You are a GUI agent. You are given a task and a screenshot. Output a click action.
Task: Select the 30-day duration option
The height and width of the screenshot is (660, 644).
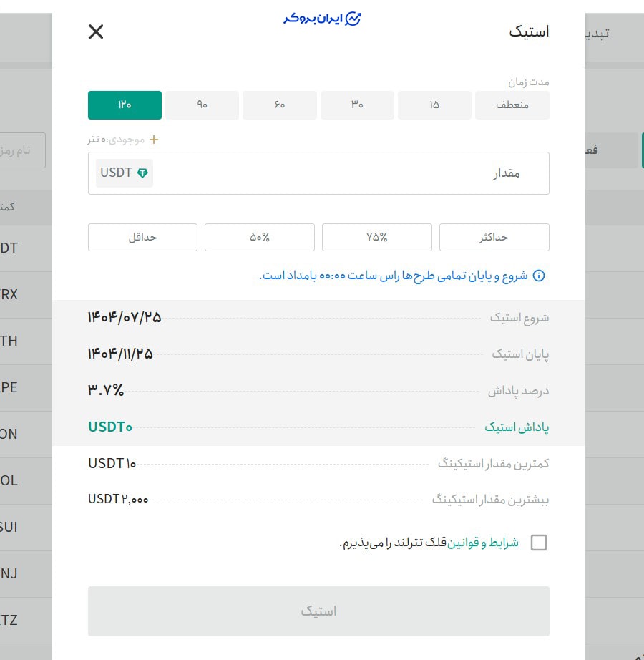click(x=357, y=105)
